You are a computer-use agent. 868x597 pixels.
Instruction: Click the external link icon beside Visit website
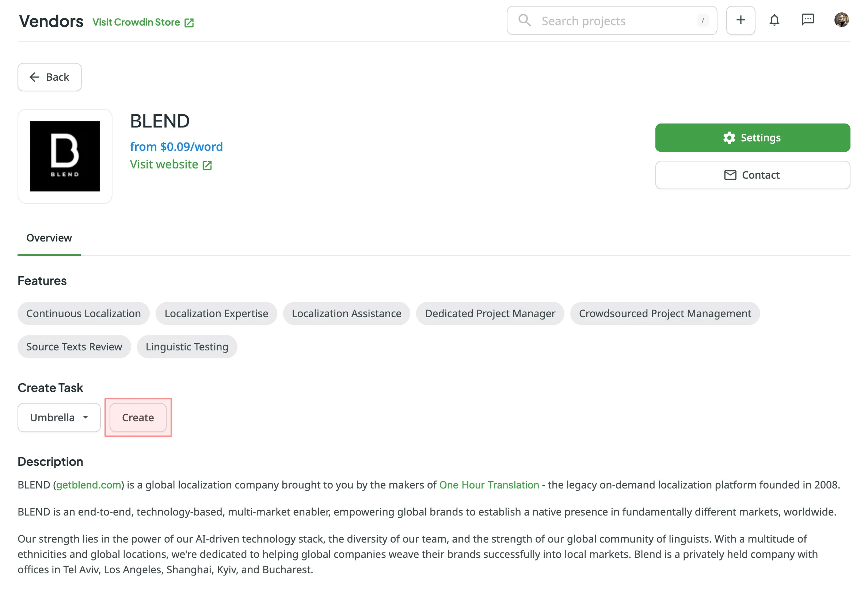coord(207,166)
